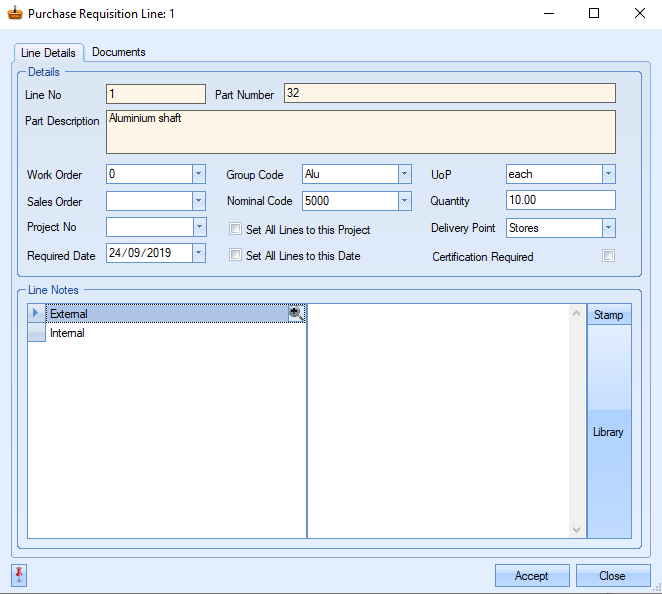
Task: Toggle the Certification Required checkbox
Action: [608, 256]
